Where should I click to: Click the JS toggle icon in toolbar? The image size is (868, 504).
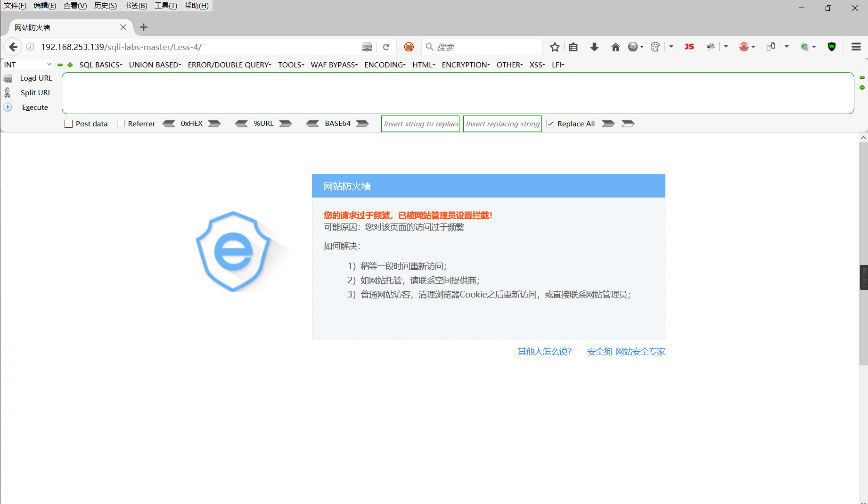pos(689,47)
